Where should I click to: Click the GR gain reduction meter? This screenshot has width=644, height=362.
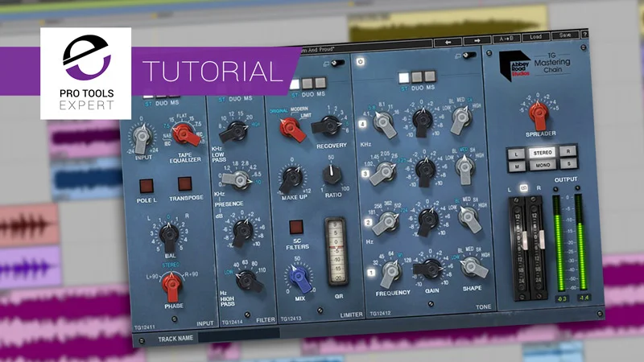tap(336, 251)
